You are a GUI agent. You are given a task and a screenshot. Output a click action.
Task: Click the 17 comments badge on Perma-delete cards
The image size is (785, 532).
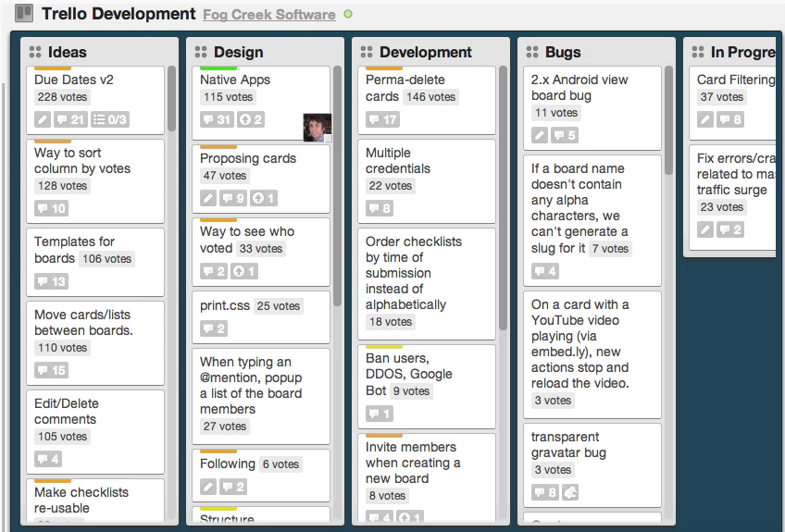pyautogui.click(x=383, y=119)
